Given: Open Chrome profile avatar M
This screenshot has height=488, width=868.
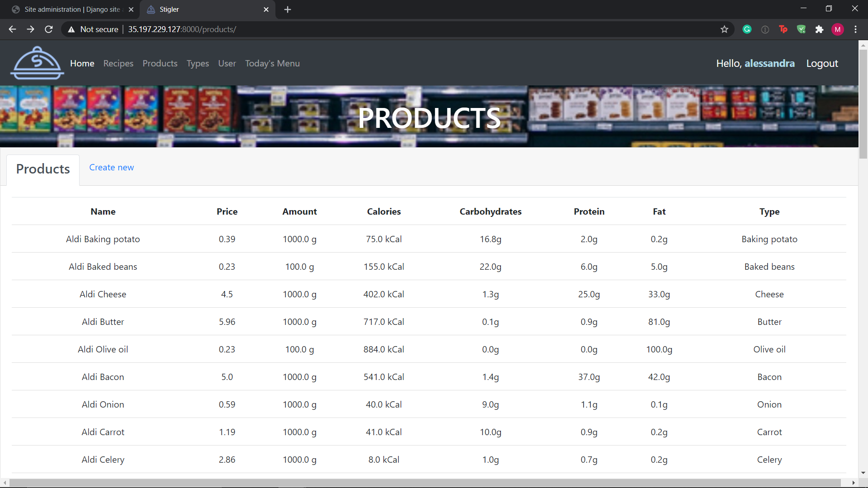Looking at the screenshot, I should click(837, 29).
